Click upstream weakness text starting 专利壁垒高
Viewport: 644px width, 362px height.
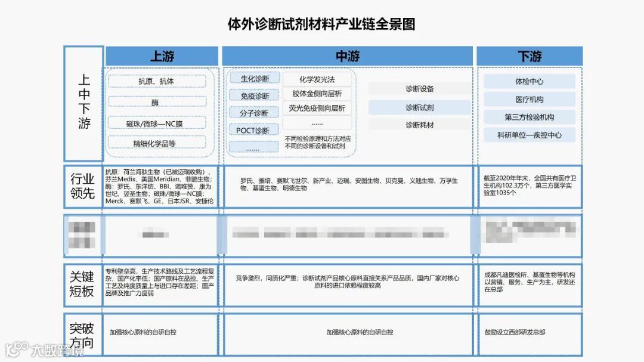coord(159,282)
